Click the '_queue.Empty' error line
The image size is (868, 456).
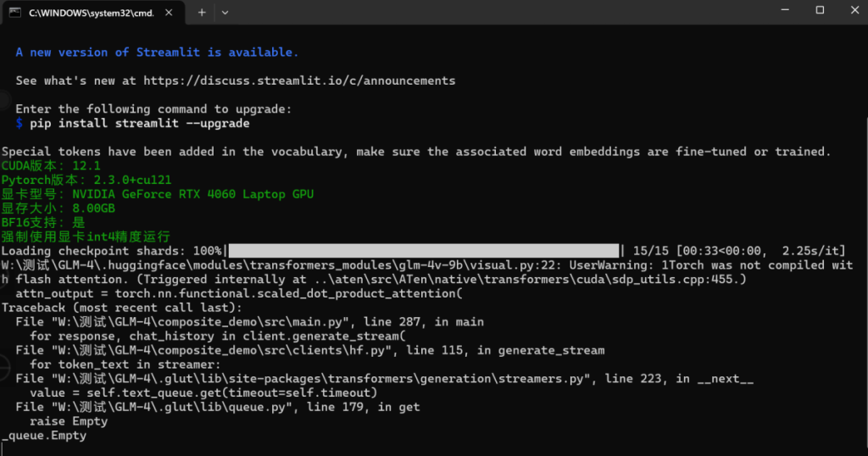coord(44,436)
